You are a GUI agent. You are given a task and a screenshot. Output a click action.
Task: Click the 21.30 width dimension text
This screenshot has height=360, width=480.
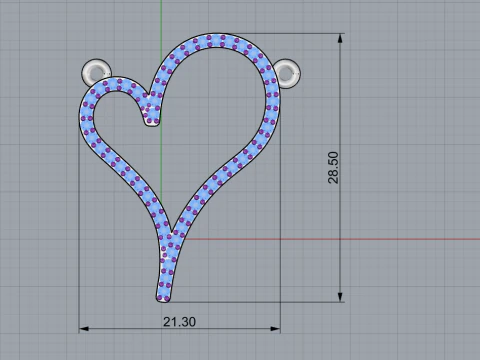coord(179,322)
